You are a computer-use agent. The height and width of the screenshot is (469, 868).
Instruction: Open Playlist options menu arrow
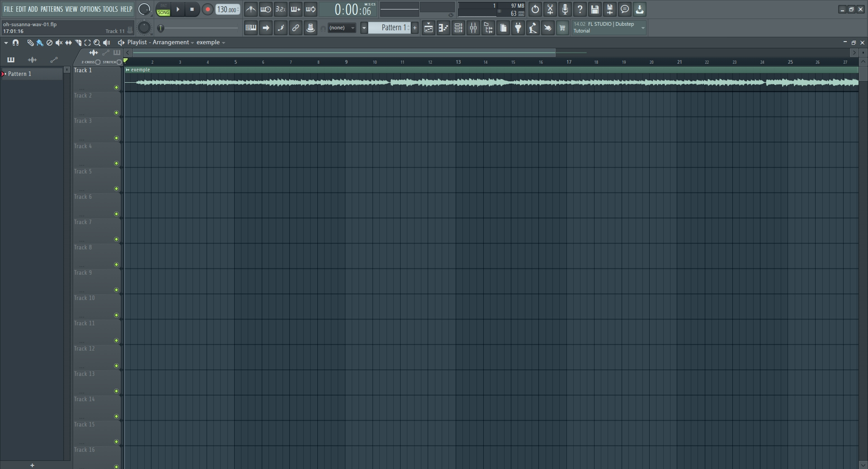point(6,42)
